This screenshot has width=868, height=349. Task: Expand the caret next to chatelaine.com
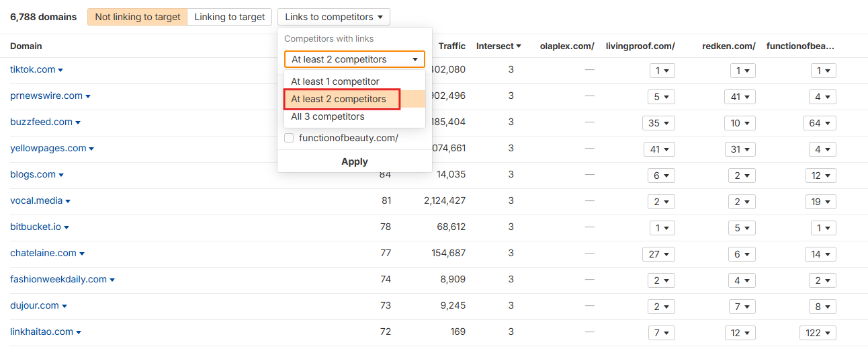pos(82,254)
